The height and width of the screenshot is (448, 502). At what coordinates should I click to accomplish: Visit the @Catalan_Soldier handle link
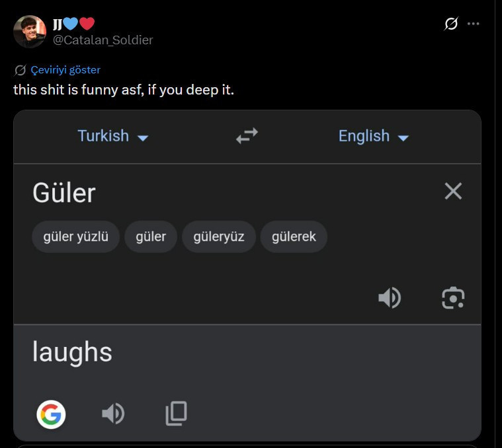tap(103, 40)
